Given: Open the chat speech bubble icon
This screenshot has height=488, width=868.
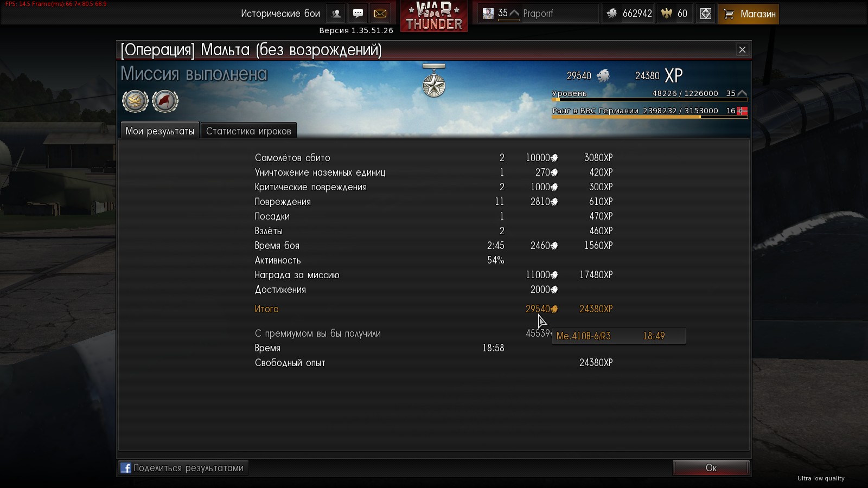Looking at the screenshot, I should click(358, 14).
